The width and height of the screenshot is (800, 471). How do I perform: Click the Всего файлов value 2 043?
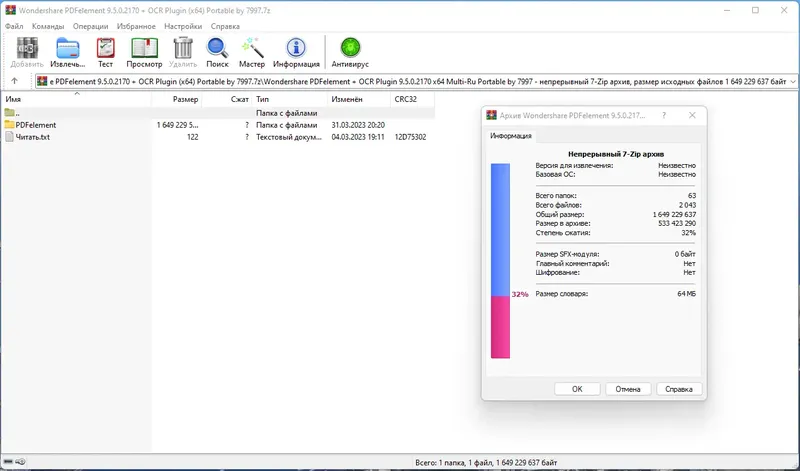click(x=687, y=205)
